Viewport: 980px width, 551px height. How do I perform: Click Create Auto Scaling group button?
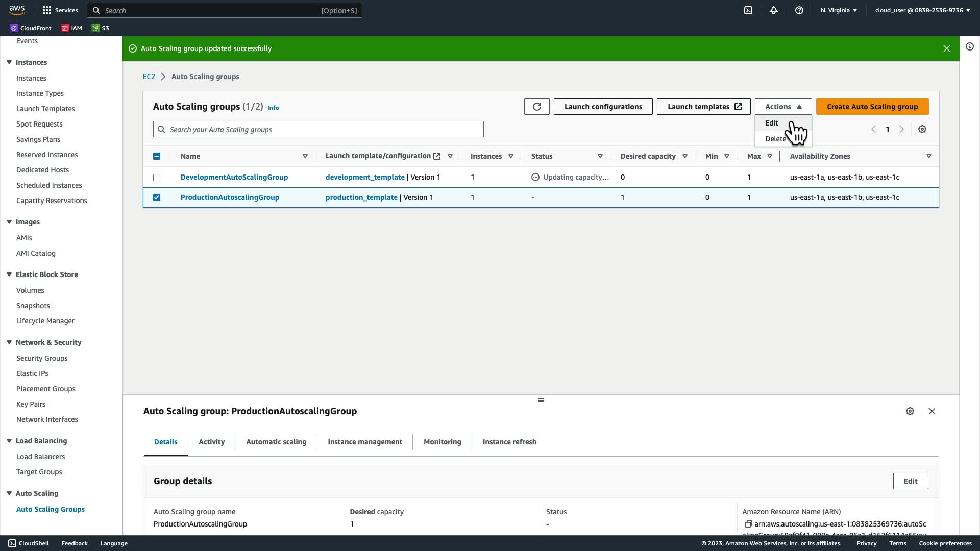point(872,107)
